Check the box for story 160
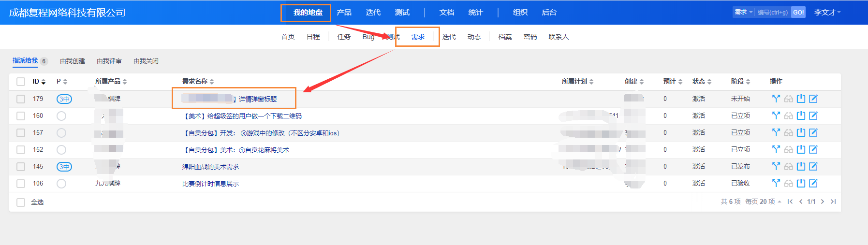 21,116
